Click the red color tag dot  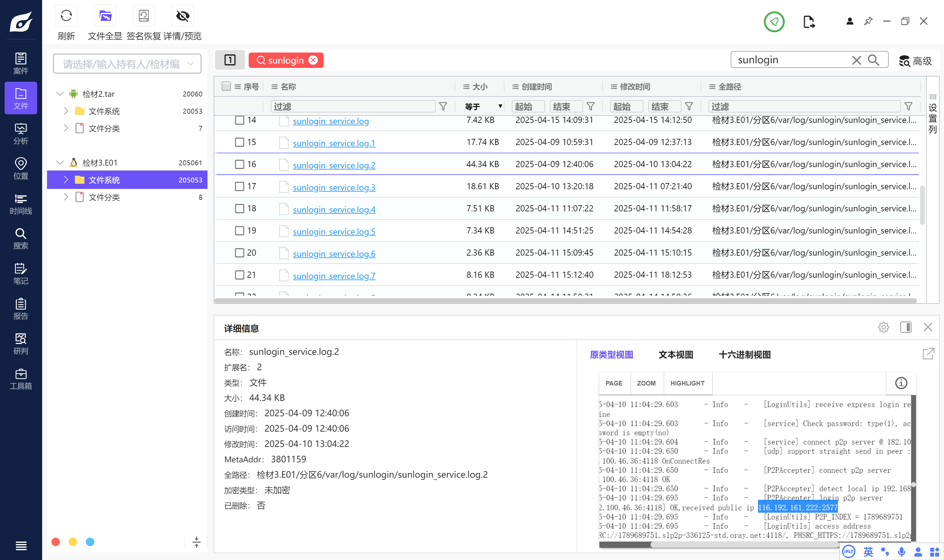pos(56,542)
